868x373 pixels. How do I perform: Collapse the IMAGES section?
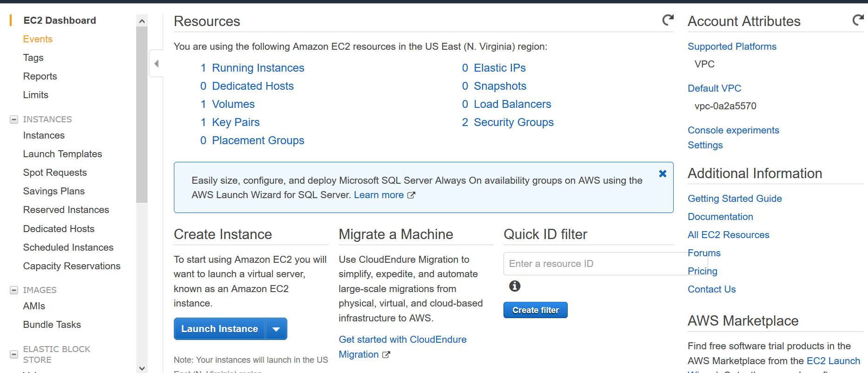(x=14, y=290)
